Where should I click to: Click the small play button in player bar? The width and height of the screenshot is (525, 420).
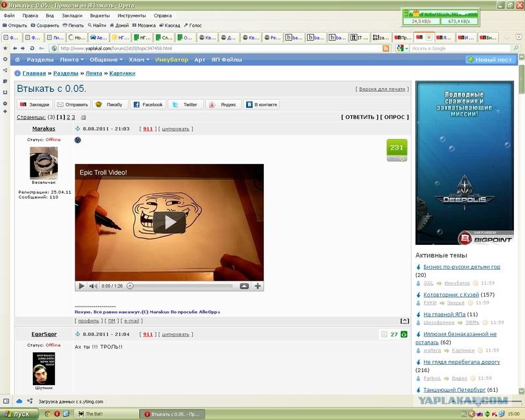pyautogui.click(x=81, y=286)
